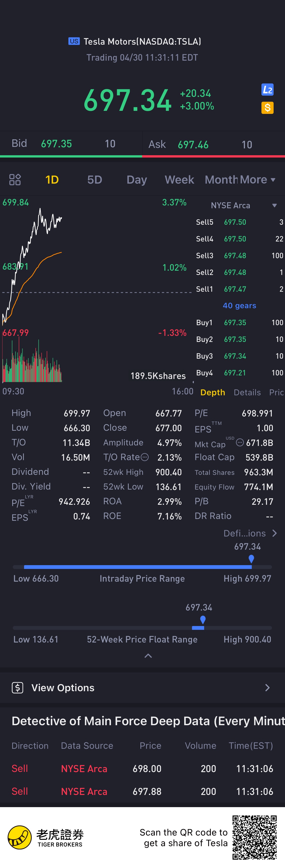Tap the yellow dollar sign icon
The width and height of the screenshot is (285, 868).
pos(268,108)
